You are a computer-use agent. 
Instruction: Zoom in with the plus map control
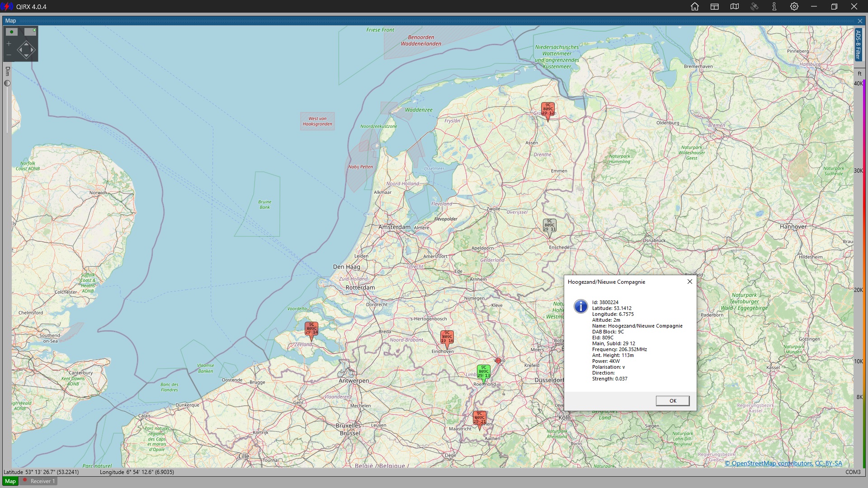click(9, 44)
